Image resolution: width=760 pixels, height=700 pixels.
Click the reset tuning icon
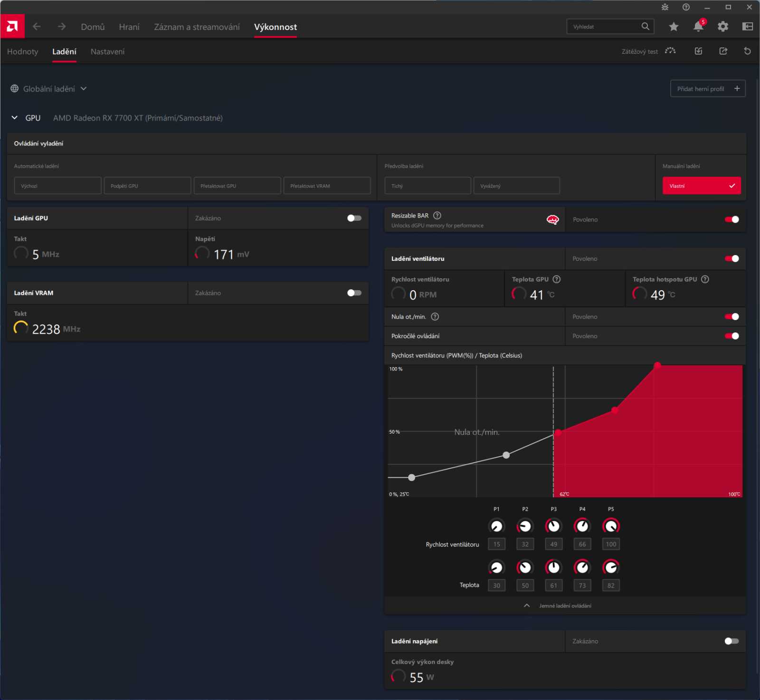pyautogui.click(x=748, y=51)
